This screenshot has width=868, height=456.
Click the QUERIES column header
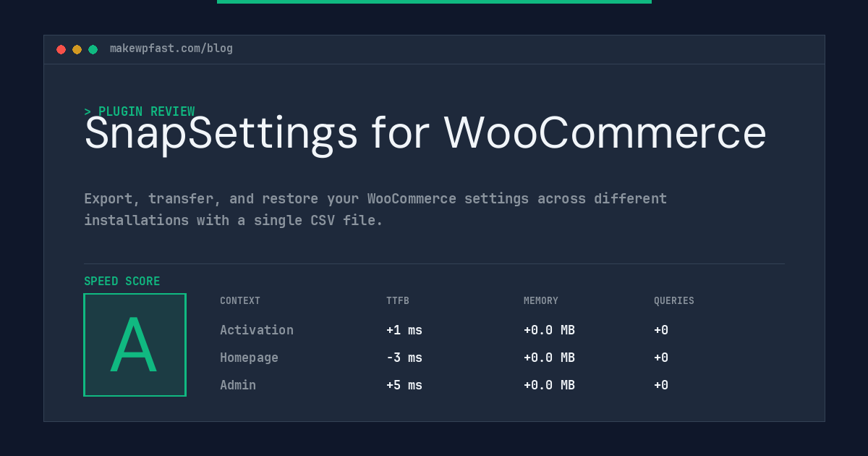pos(674,301)
